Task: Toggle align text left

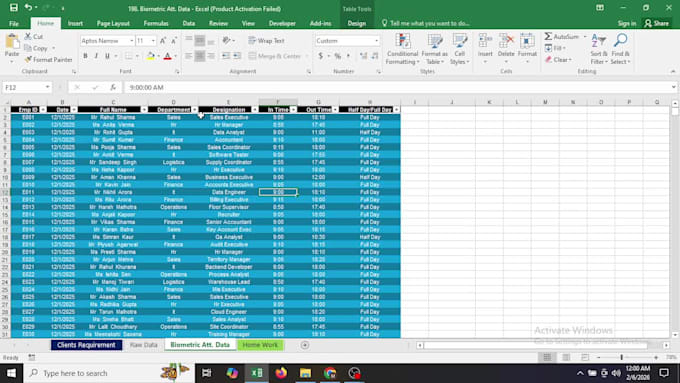Action: coord(189,56)
